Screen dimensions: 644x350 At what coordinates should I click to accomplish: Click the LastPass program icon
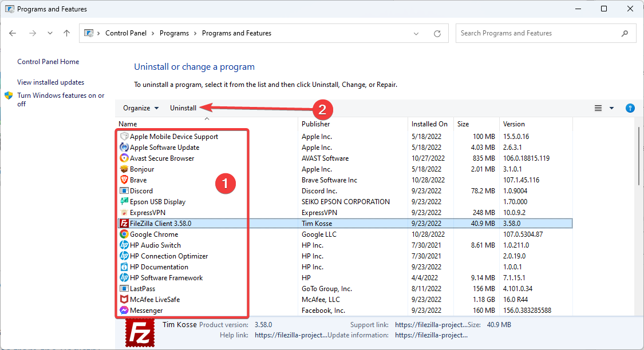click(124, 288)
